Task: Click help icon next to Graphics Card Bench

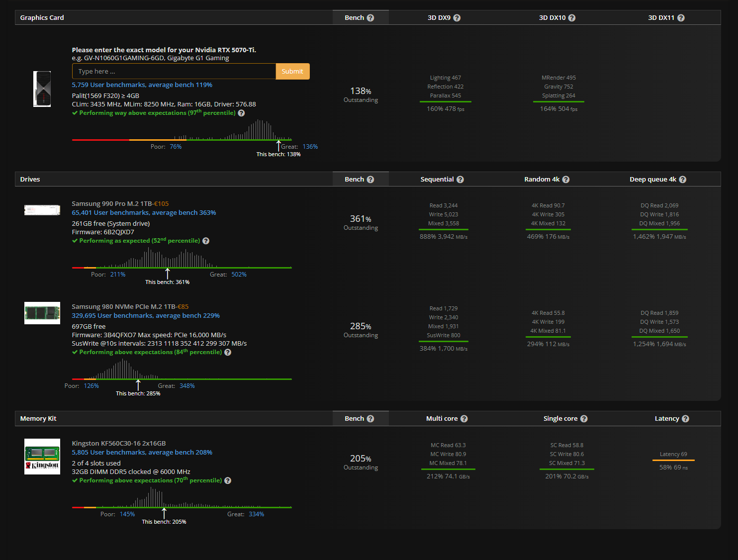Action: tap(370, 18)
